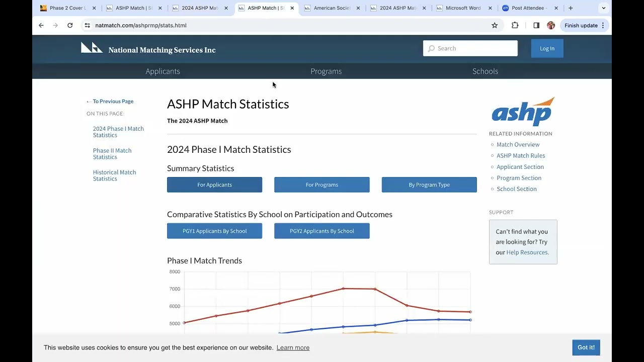
Task: Open the For Applicants summary statistics
Action: [x=214, y=185]
